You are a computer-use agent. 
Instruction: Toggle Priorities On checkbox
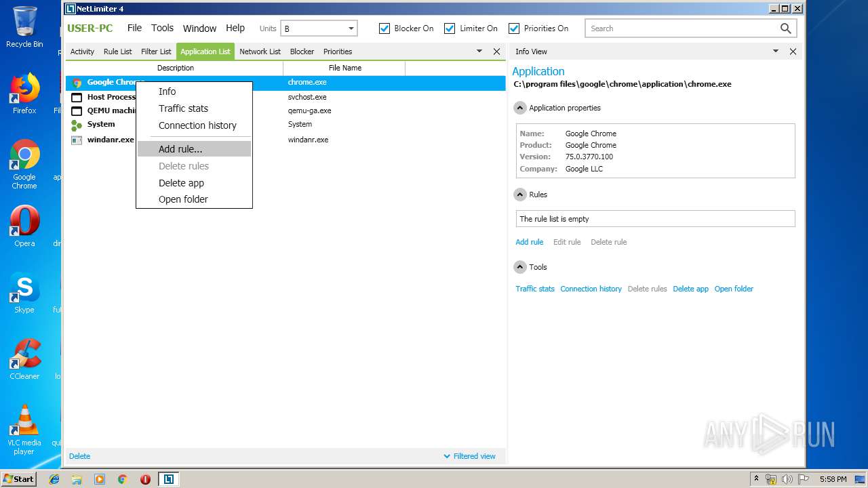[514, 28]
